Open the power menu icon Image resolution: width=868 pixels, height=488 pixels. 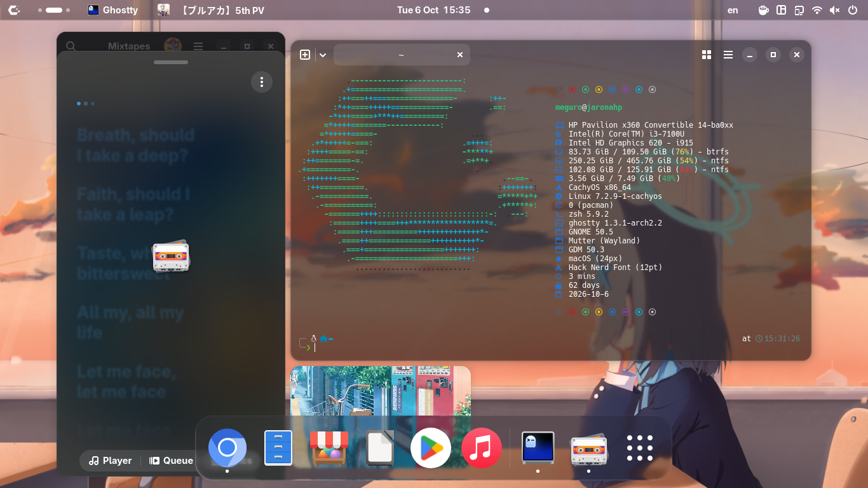(853, 10)
